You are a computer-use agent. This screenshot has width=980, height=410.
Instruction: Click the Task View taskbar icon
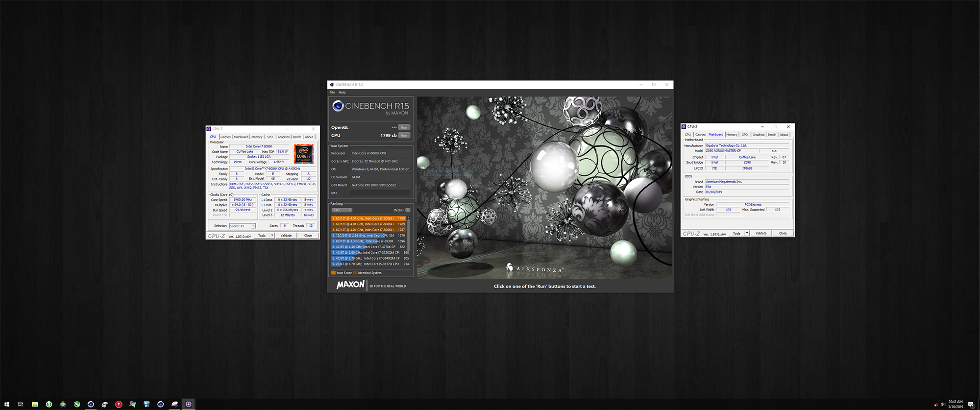coord(21,404)
